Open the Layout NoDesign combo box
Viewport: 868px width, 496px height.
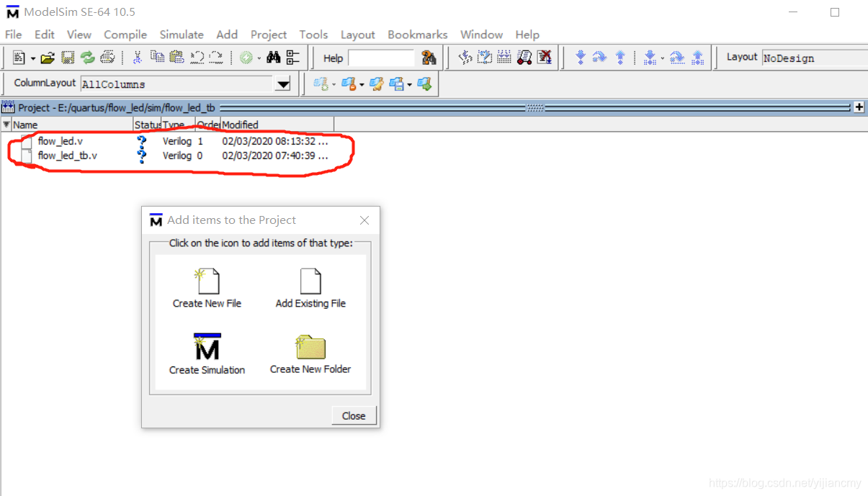pos(815,58)
